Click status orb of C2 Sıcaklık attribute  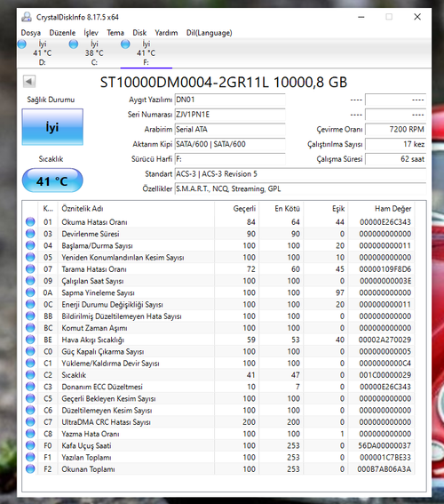30,375
